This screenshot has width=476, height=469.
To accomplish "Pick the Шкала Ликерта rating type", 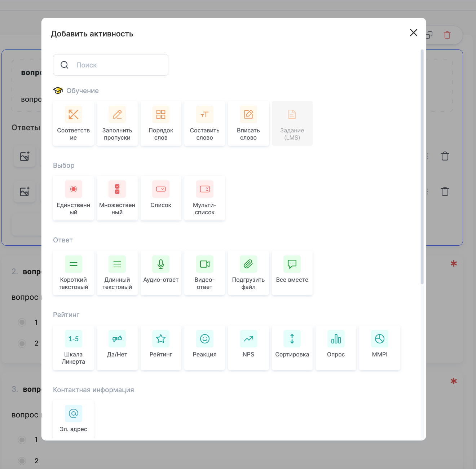I will pos(73,347).
